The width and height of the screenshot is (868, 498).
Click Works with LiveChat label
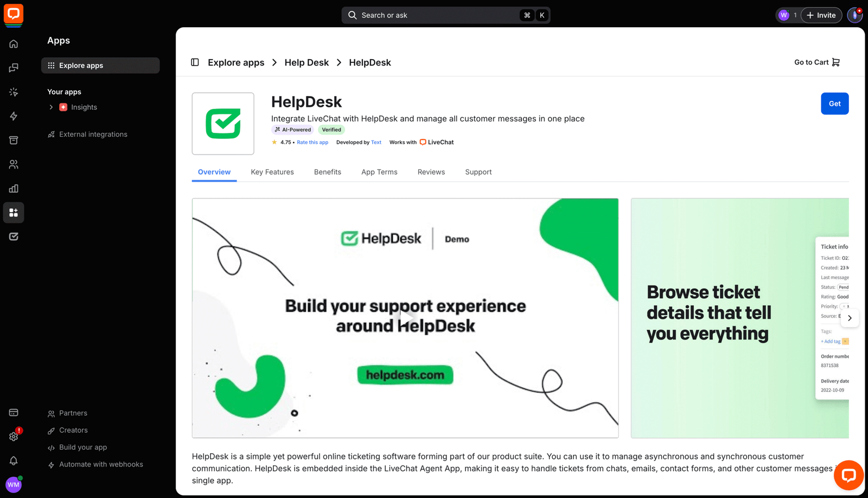(x=422, y=143)
